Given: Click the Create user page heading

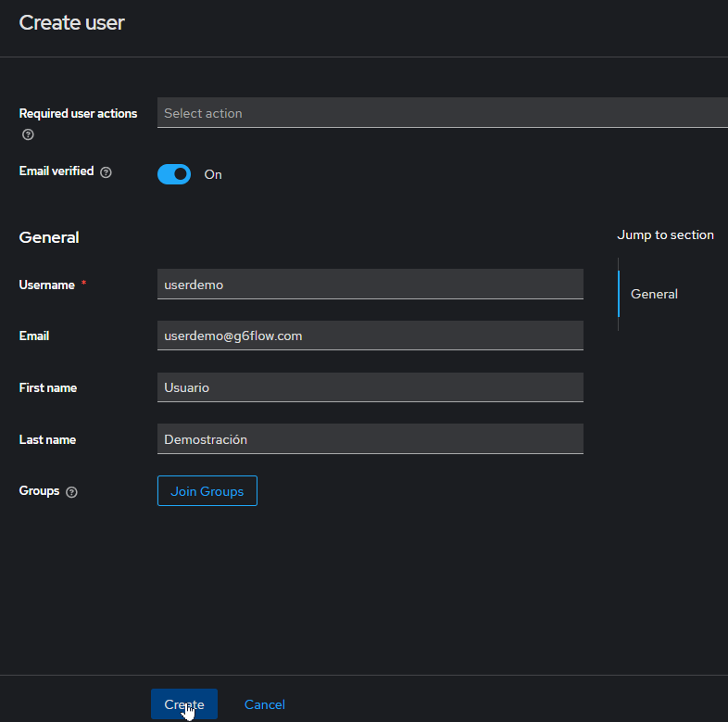Looking at the screenshot, I should [71, 23].
